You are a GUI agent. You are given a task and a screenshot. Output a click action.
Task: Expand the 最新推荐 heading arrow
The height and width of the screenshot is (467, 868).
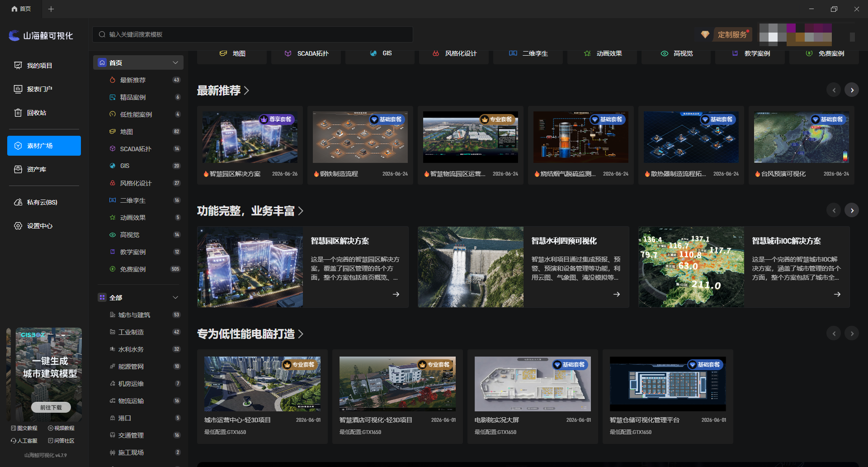coord(247,91)
